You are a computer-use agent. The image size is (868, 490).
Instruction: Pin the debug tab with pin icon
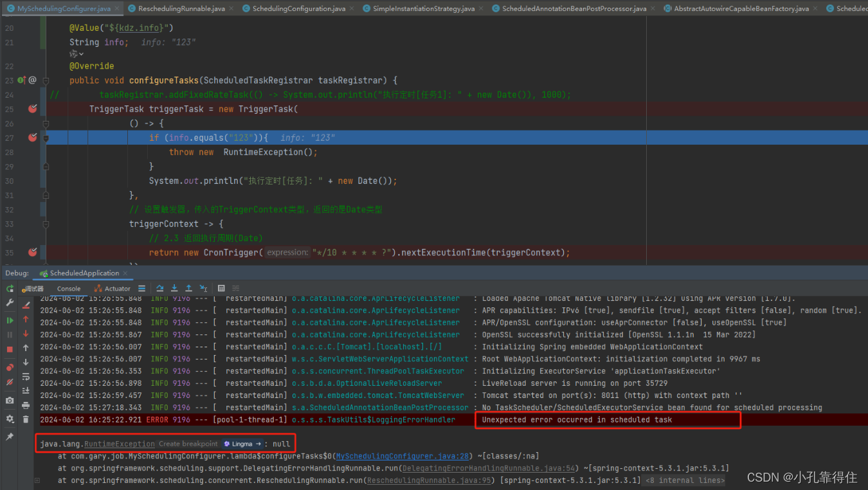coord(10,437)
